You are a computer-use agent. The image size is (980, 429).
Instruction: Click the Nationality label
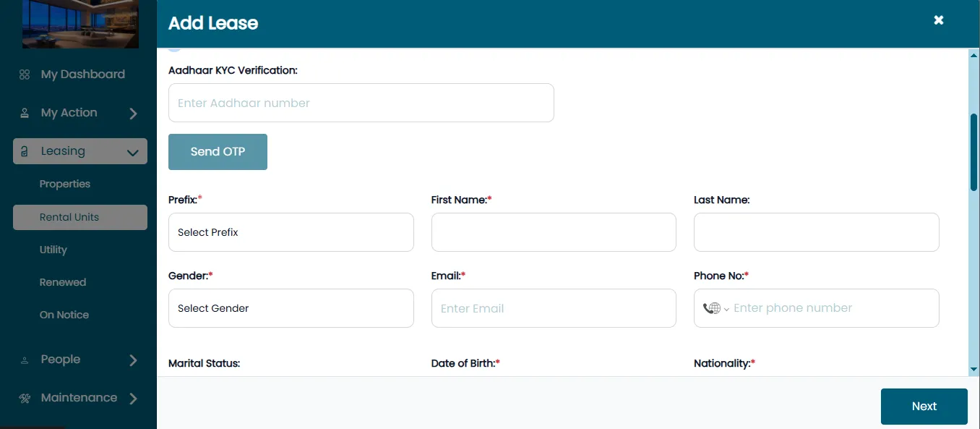coord(725,363)
